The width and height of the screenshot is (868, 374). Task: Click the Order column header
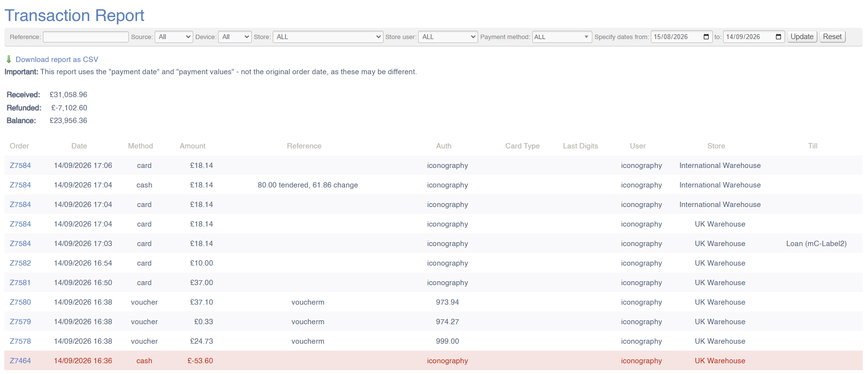(x=20, y=145)
